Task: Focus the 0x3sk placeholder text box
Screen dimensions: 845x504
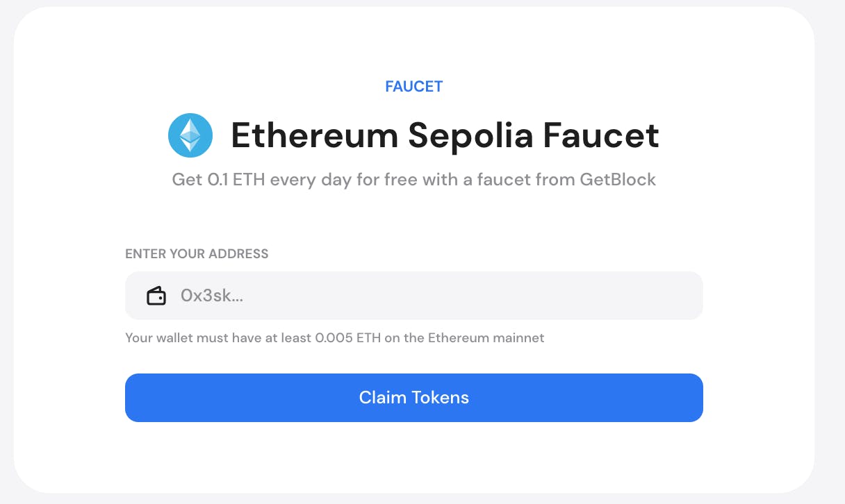Action: point(347,295)
